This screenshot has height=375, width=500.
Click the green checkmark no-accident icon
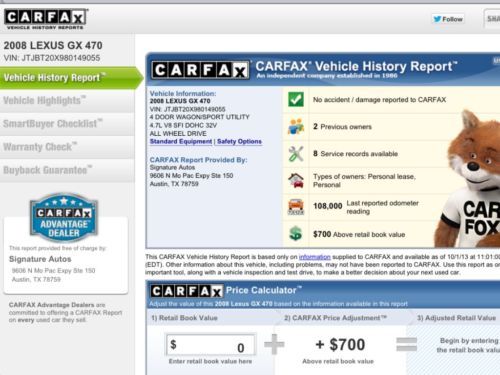[296, 99]
